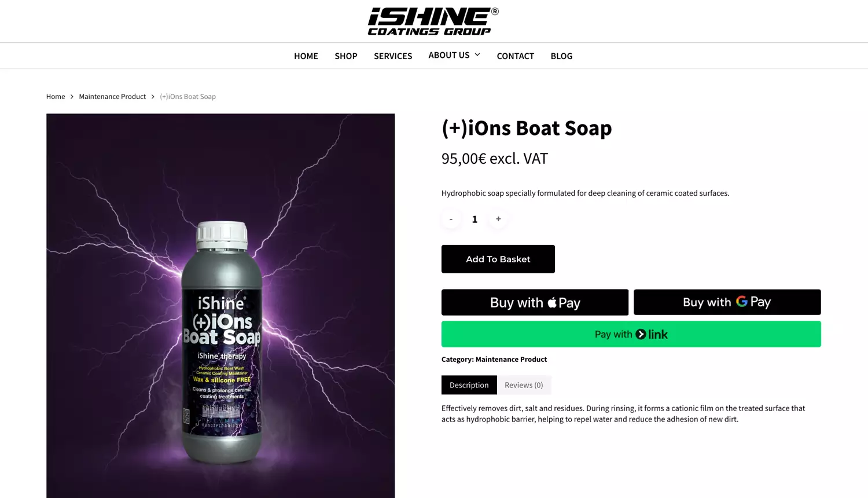Open the Home menu item

point(306,56)
